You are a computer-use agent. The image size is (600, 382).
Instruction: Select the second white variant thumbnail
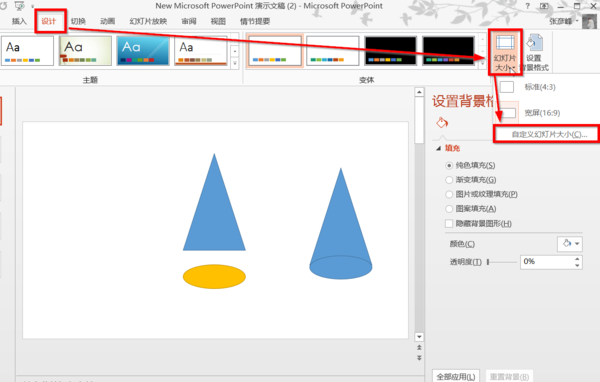point(333,51)
